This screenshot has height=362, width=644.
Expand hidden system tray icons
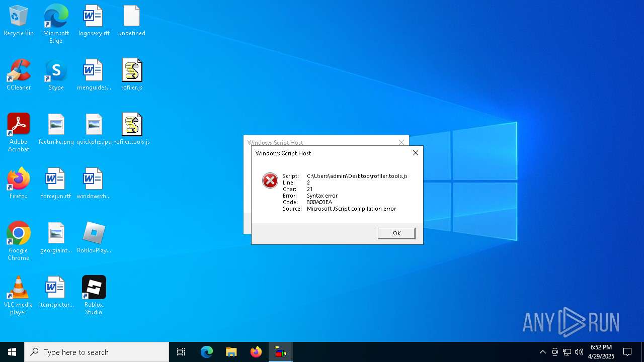(542, 352)
